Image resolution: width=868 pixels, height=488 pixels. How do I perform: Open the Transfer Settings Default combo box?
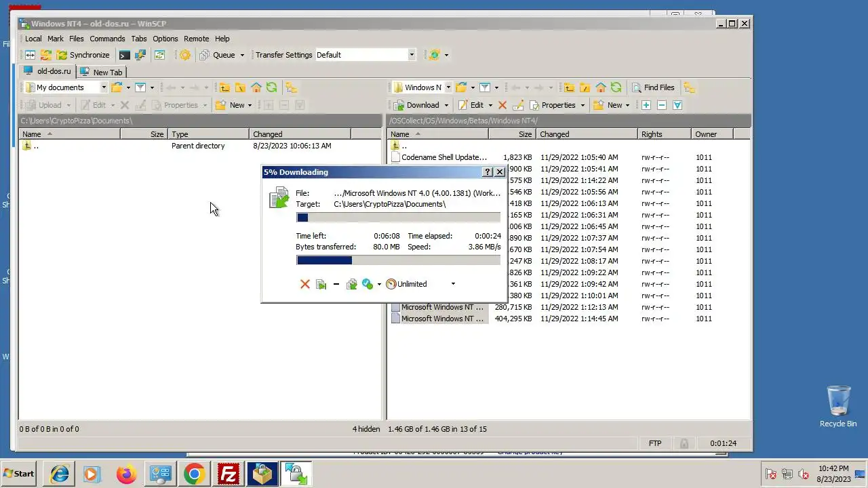[366, 55]
